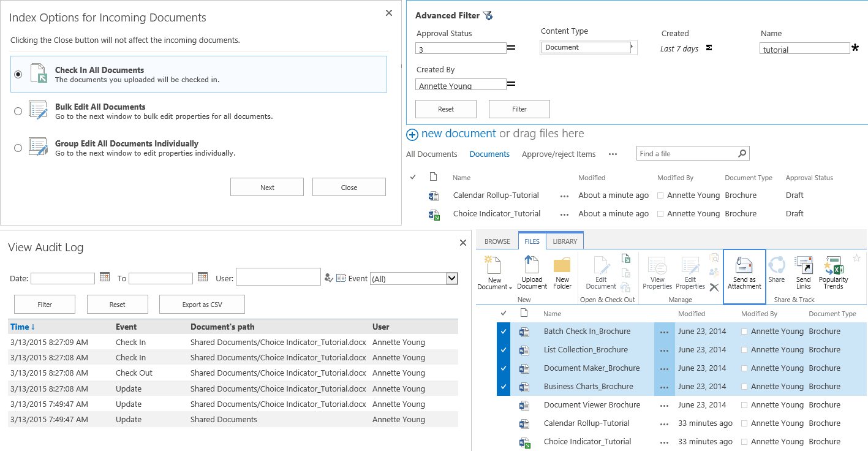Screen dimensions: 868x451
Task: Click the small check-in icon beside Edit Document
Action: tap(625, 258)
